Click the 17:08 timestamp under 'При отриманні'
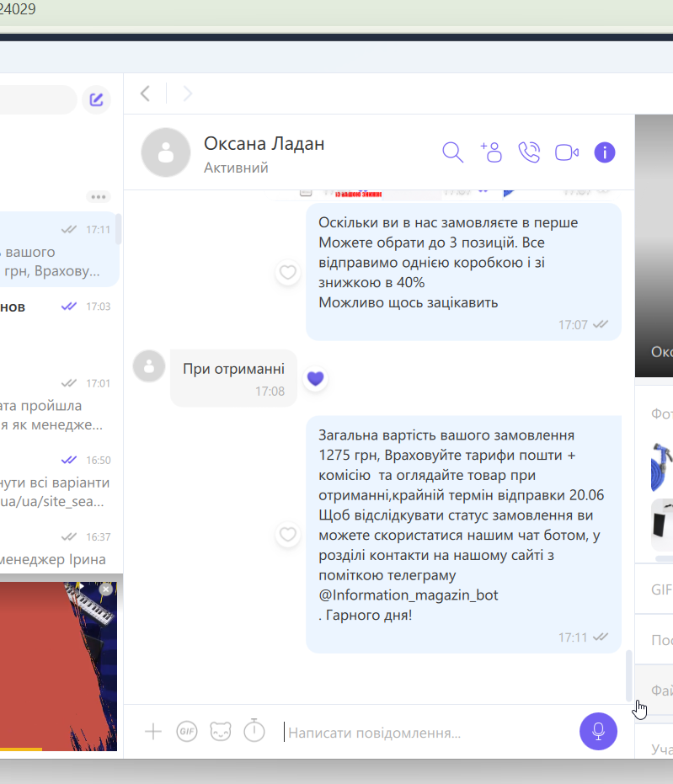 270,392
